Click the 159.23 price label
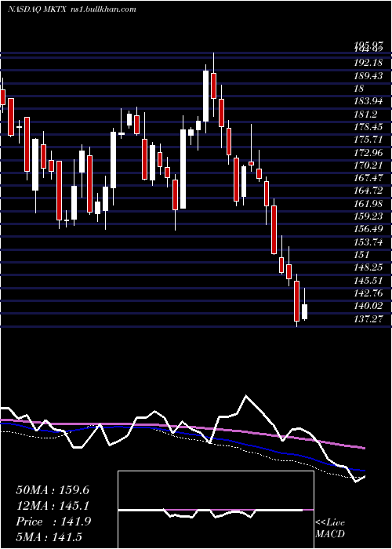Screen dimensions: 392x549 click(368, 216)
